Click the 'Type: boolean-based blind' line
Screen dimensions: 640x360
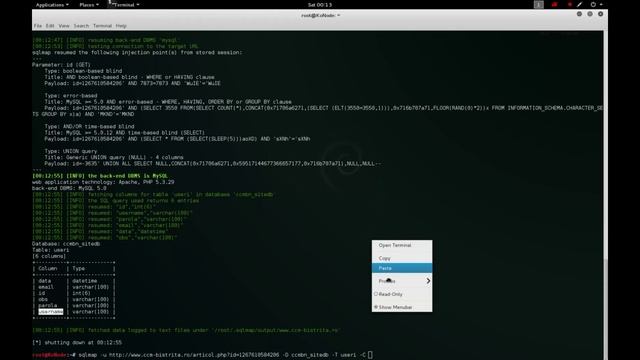coord(83,71)
